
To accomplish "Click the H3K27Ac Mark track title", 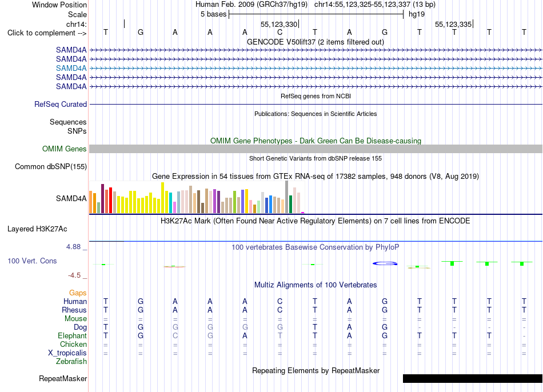I will pyautogui.click(x=316, y=221).
